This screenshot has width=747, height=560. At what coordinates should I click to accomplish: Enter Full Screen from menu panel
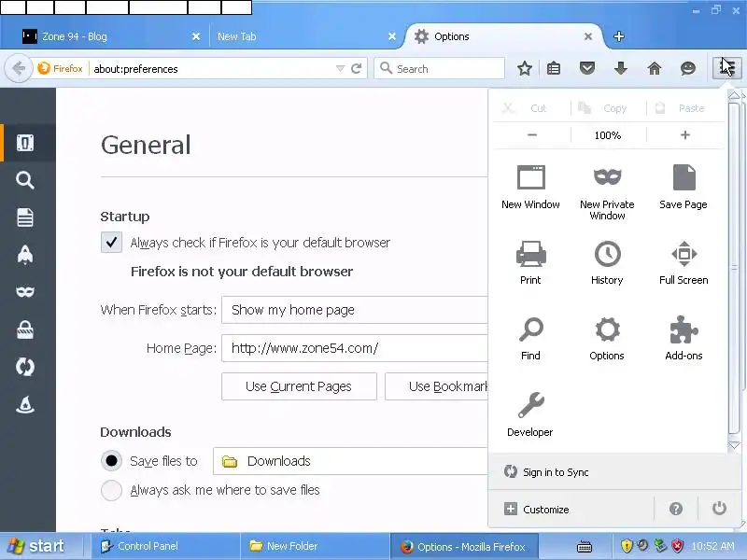pos(684,263)
